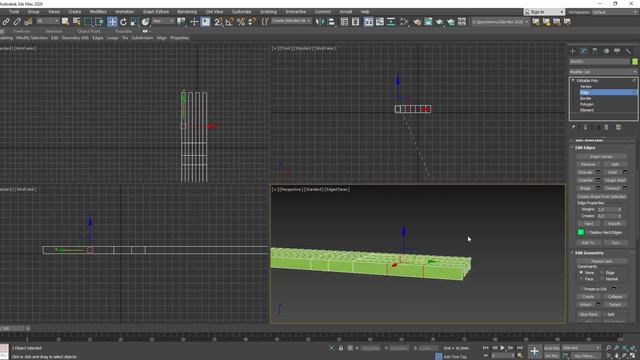Collapse the Editable Poly stack entry

[573, 80]
